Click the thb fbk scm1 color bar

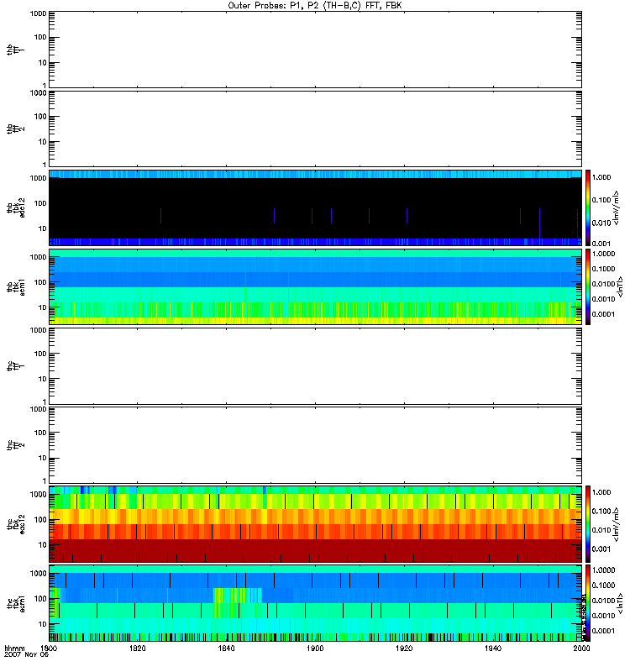point(588,287)
